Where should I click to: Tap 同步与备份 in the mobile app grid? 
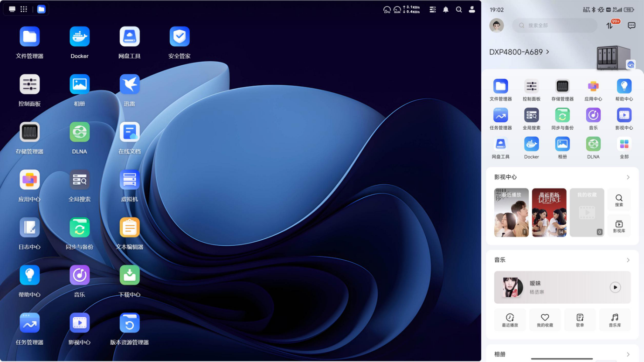pos(562,115)
